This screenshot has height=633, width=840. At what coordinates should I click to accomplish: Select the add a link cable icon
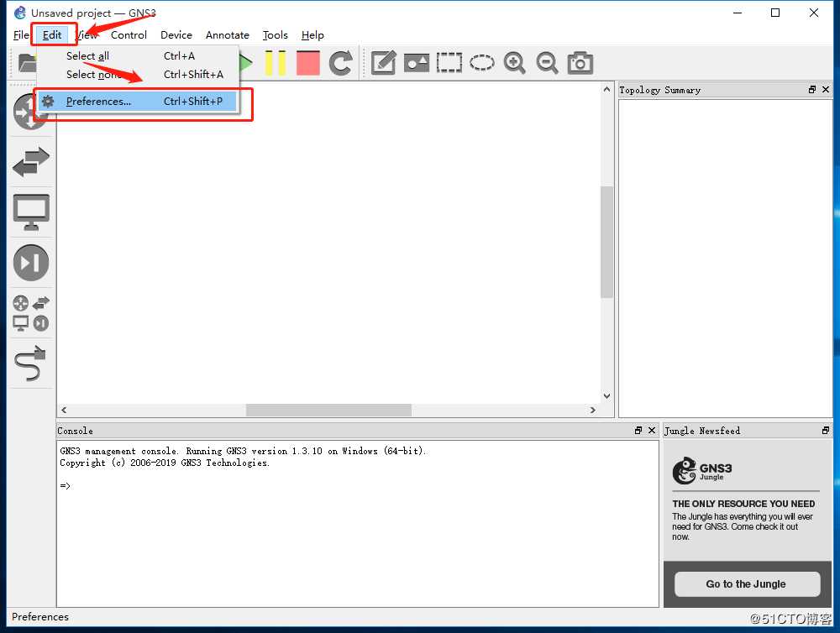[31, 364]
